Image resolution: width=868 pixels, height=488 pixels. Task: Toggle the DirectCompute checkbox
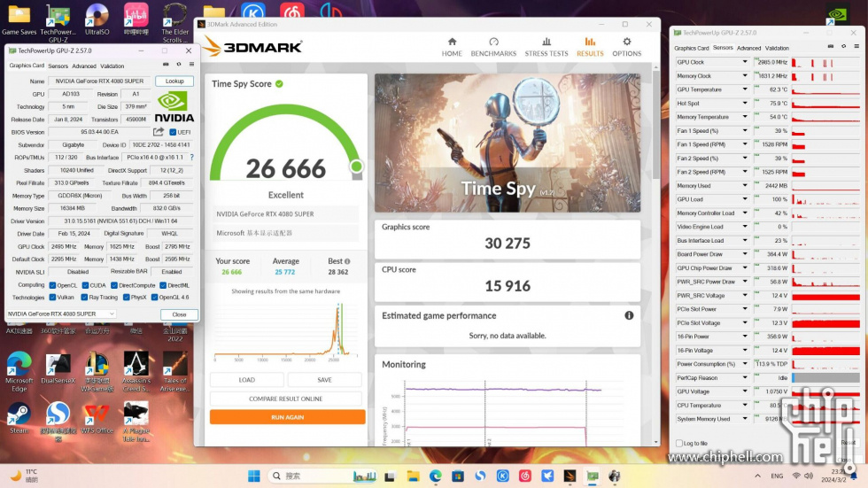[x=114, y=285]
